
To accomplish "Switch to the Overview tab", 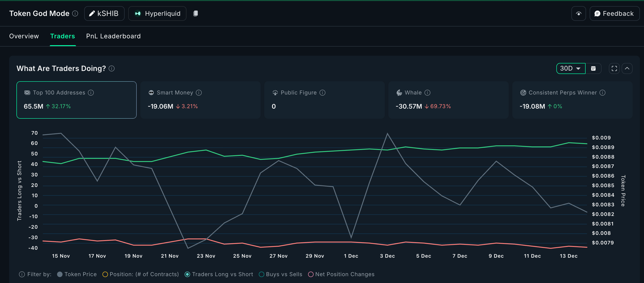I will tap(24, 36).
